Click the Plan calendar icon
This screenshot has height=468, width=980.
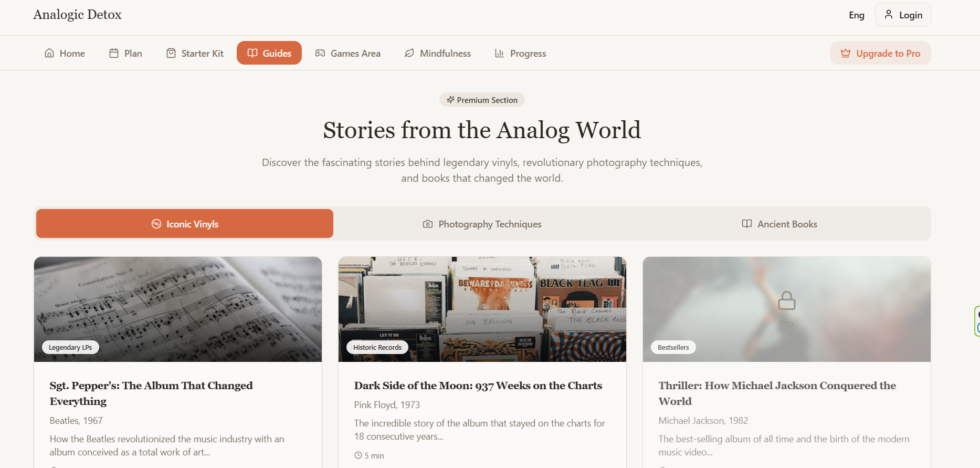click(114, 53)
